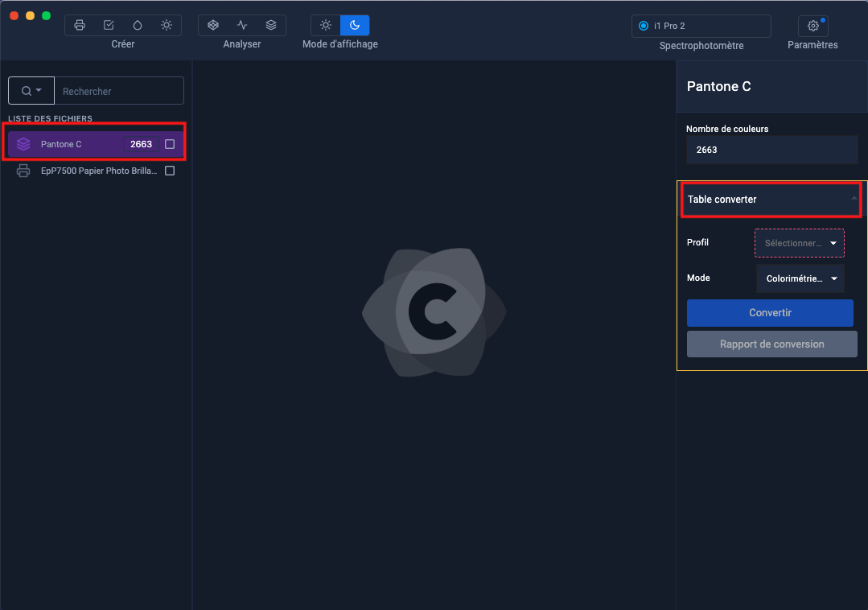Select the EpP7500 Papier Photo file
The height and width of the screenshot is (610, 868).
(x=96, y=171)
